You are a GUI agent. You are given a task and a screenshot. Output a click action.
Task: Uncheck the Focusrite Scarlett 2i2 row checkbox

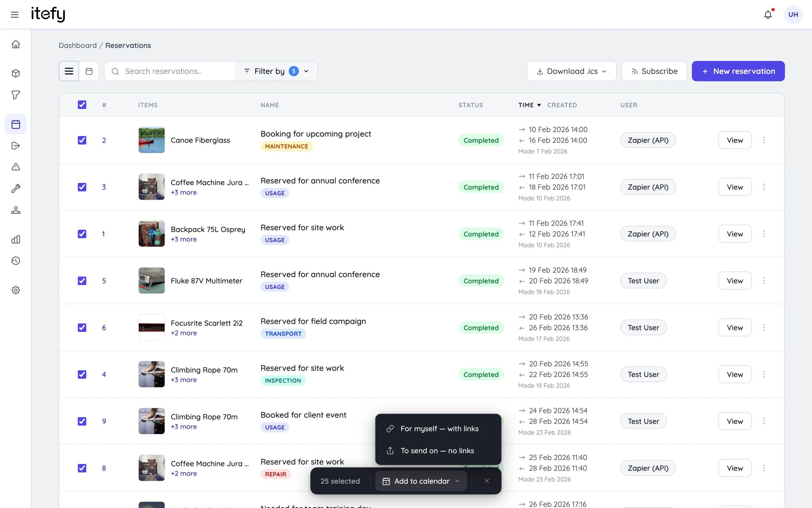(x=82, y=328)
